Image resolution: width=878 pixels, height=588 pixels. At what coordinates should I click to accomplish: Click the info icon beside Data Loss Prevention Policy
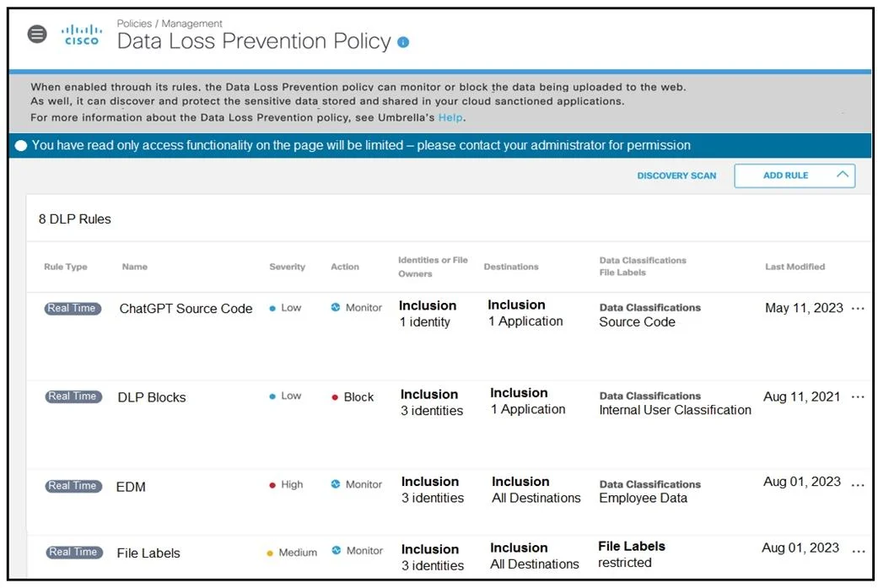(x=403, y=42)
